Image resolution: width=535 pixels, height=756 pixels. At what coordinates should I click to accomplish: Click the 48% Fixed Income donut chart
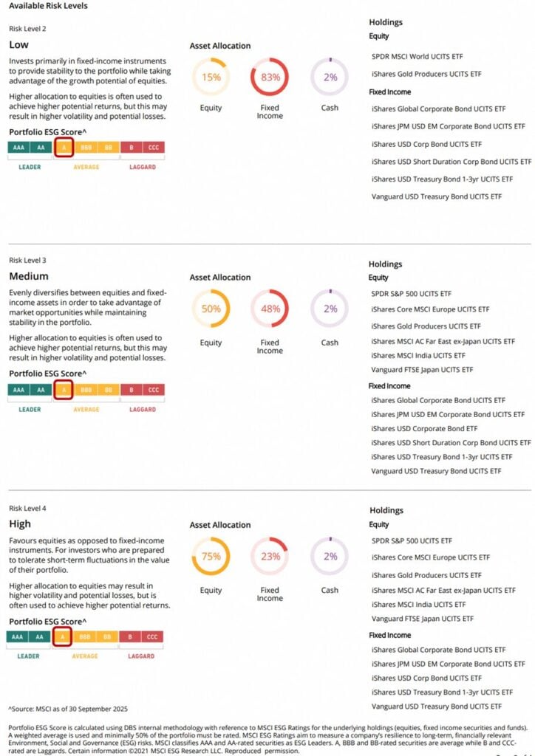click(270, 309)
